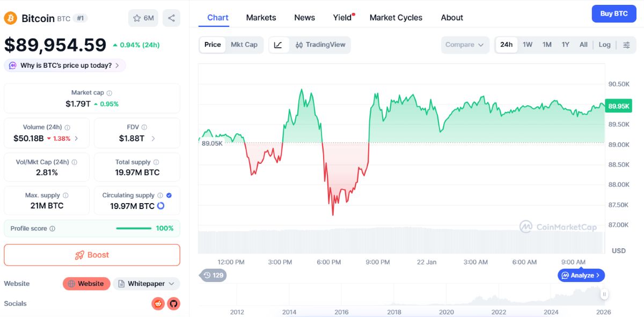Set chart range to All

(583, 45)
